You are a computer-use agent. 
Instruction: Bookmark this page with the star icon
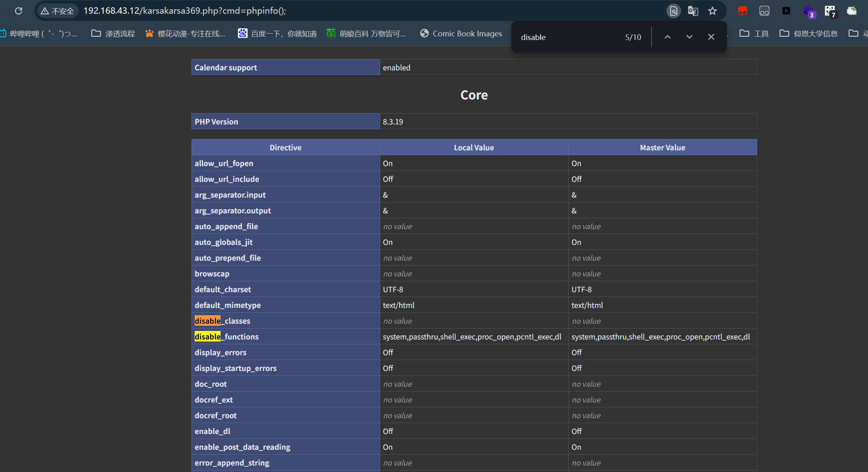pyautogui.click(x=712, y=11)
